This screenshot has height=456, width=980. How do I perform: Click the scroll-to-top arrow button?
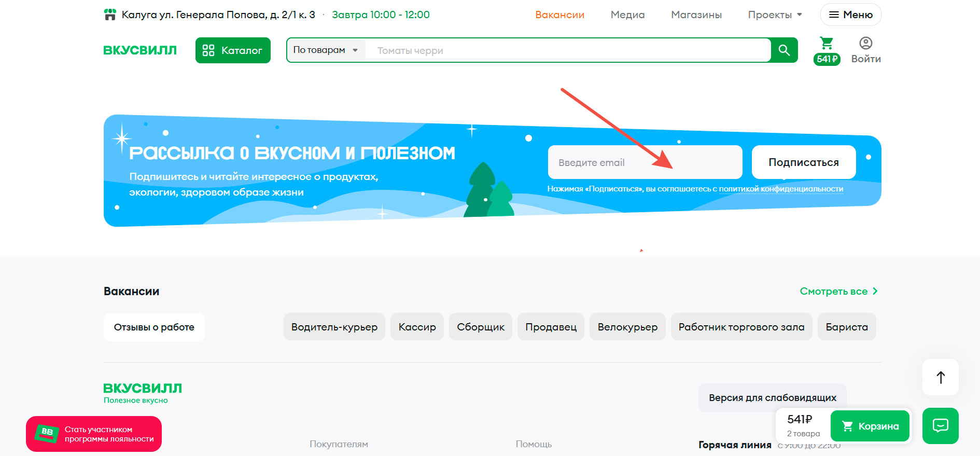[941, 377]
